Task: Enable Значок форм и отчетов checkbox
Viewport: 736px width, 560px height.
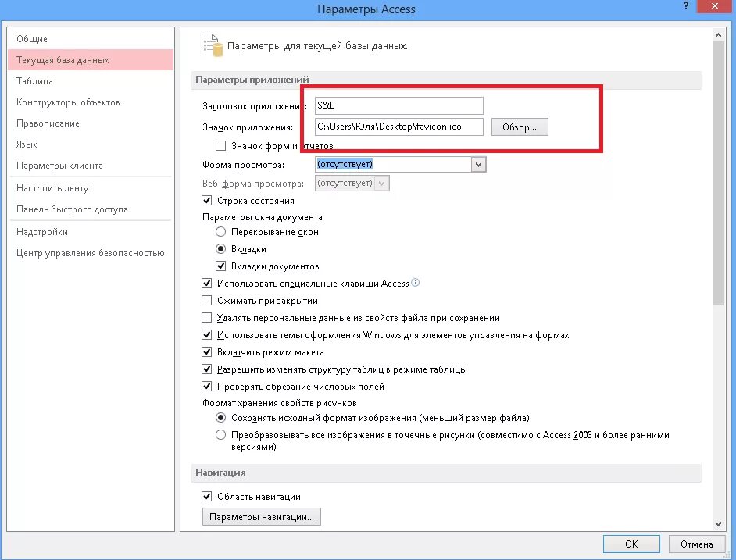Action: click(220, 146)
